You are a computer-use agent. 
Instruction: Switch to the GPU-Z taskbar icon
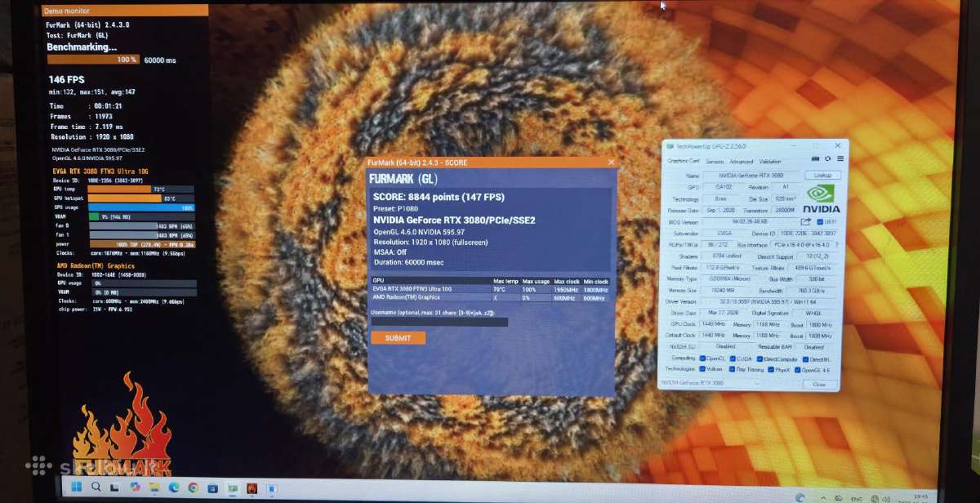click(232, 487)
